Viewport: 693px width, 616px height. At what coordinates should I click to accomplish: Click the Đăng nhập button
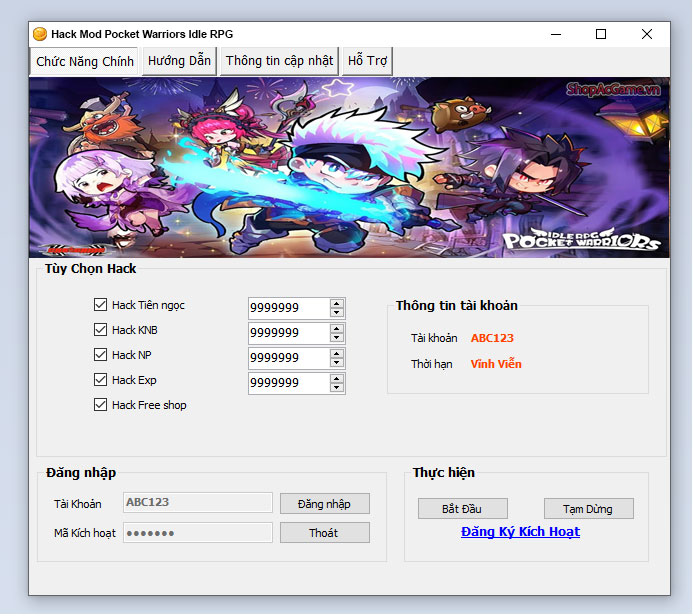(x=324, y=504)
